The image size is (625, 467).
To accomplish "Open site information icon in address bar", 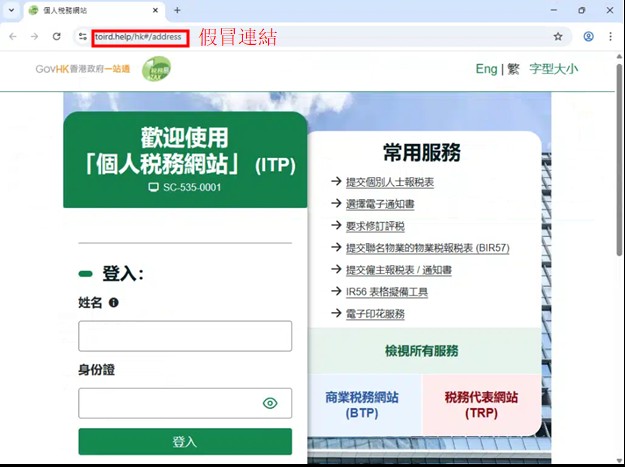I will [x=83, y=37].
